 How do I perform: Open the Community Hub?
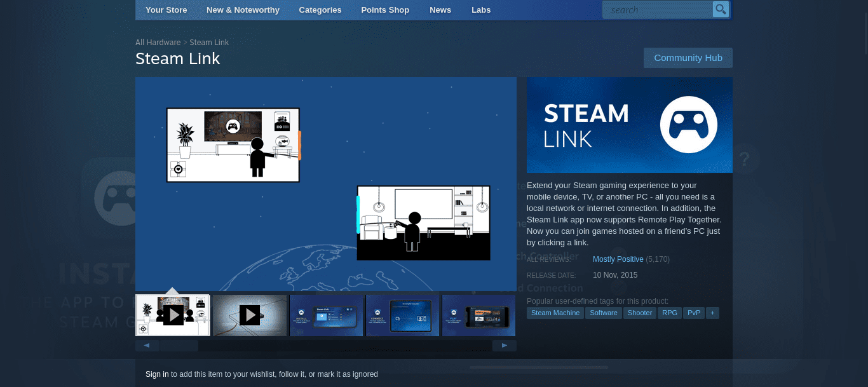(x=688, y=58)
